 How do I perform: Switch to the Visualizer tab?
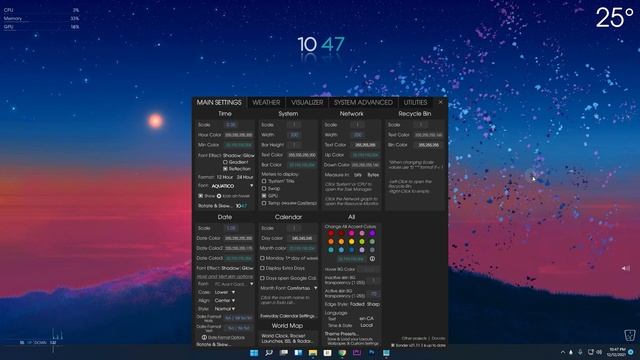click(x=307, y=102)
